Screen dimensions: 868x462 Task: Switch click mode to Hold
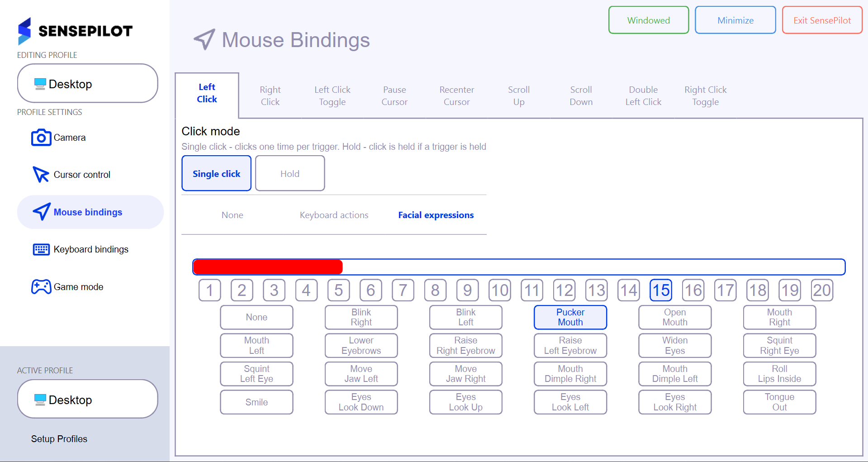coord(289,174)
